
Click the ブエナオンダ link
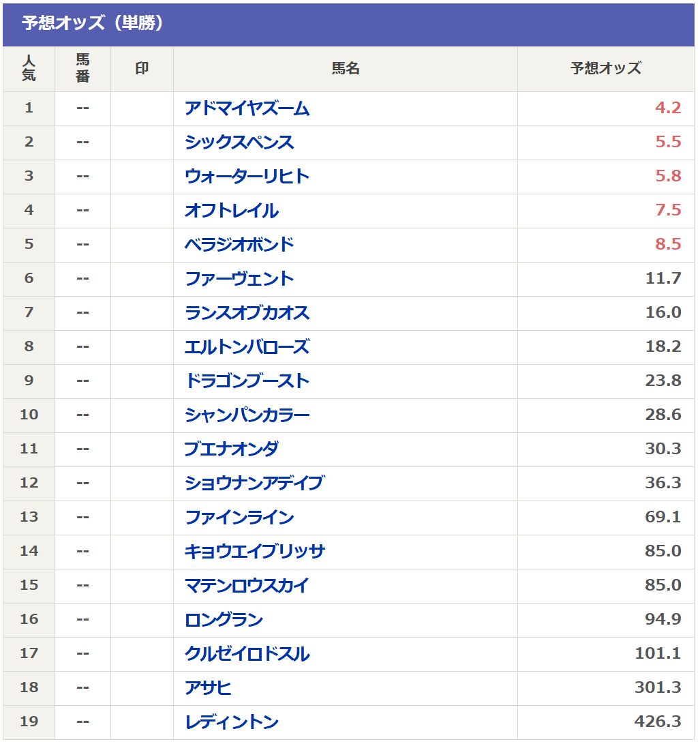coord(232,449)
